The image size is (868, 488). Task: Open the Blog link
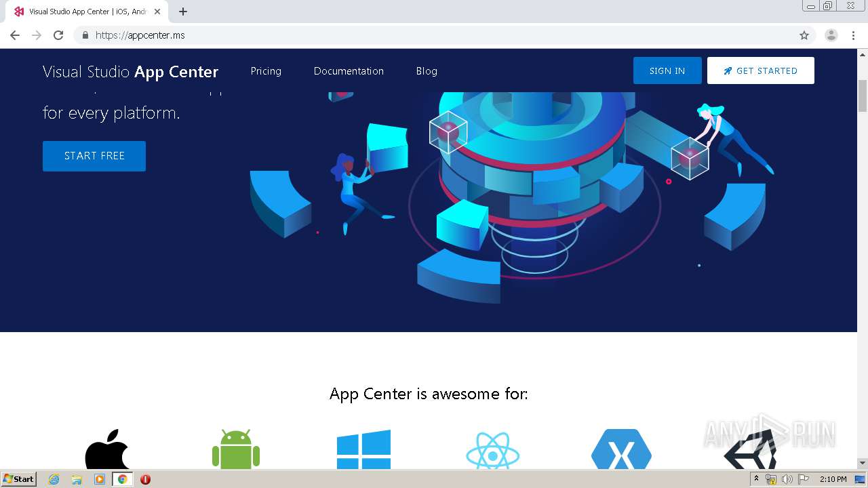coord(427,71)
